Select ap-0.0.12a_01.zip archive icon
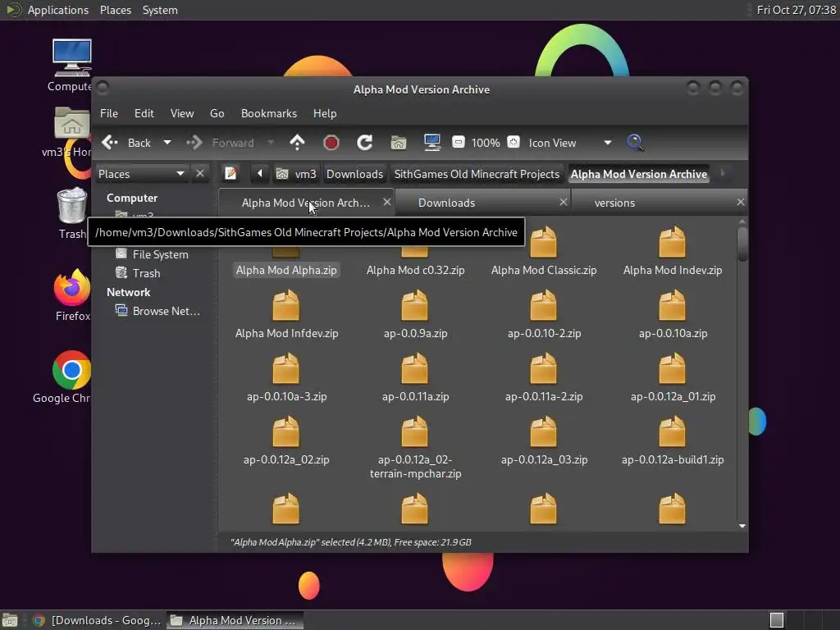Viewport: 840px width, 630px height. [x=673, y=368]
